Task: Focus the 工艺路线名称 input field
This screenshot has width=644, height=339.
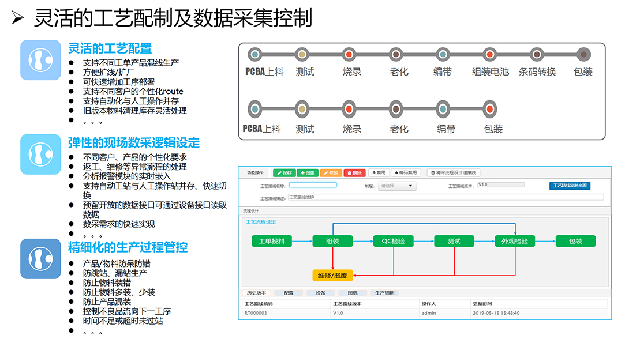Action: (313, 185)
